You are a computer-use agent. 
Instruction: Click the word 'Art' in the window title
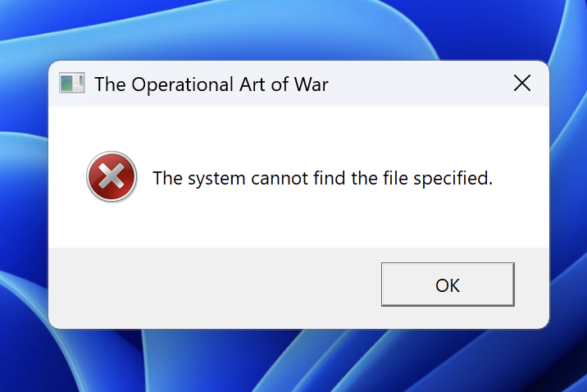click(x=253, y=84)
